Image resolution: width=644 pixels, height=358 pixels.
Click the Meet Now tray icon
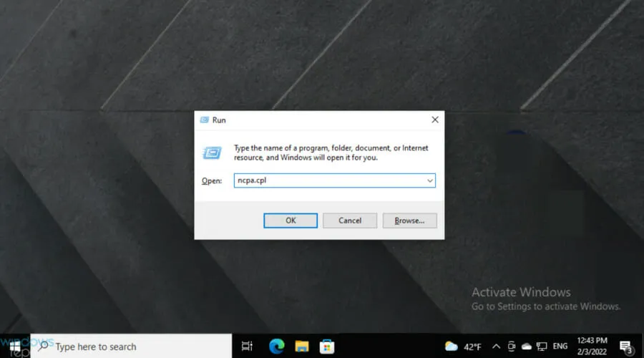(x=512, y=347)
